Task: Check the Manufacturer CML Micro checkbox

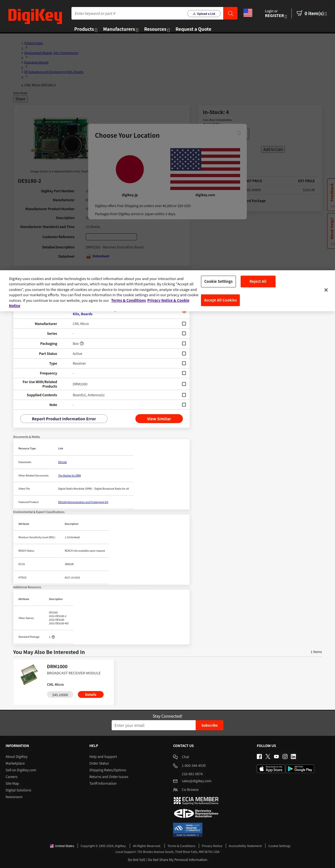Action: [184, 324]
